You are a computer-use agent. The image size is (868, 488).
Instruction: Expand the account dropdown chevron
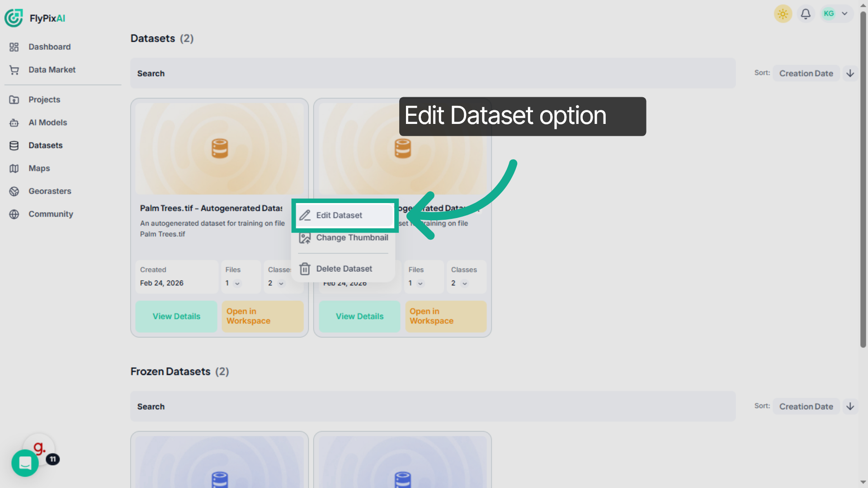(844, 14)
